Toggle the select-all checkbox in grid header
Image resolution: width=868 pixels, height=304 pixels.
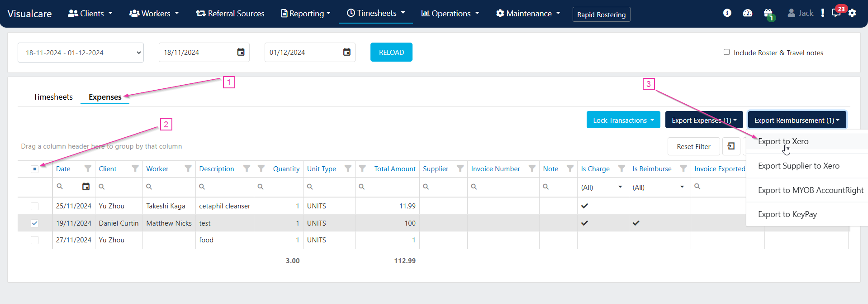(34, 169)
